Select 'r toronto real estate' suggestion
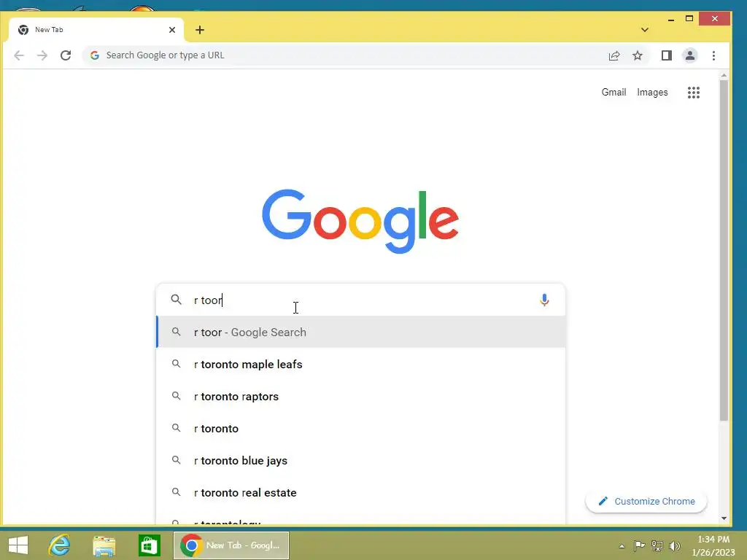 361,492
